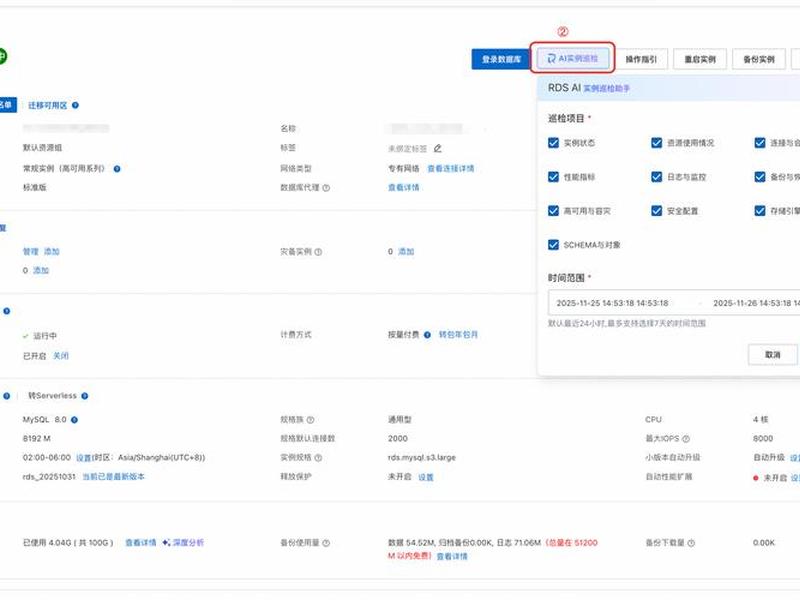Click the info icon beside 数据库代理
The width and height of the screenshot is (800, 600).
326,188
